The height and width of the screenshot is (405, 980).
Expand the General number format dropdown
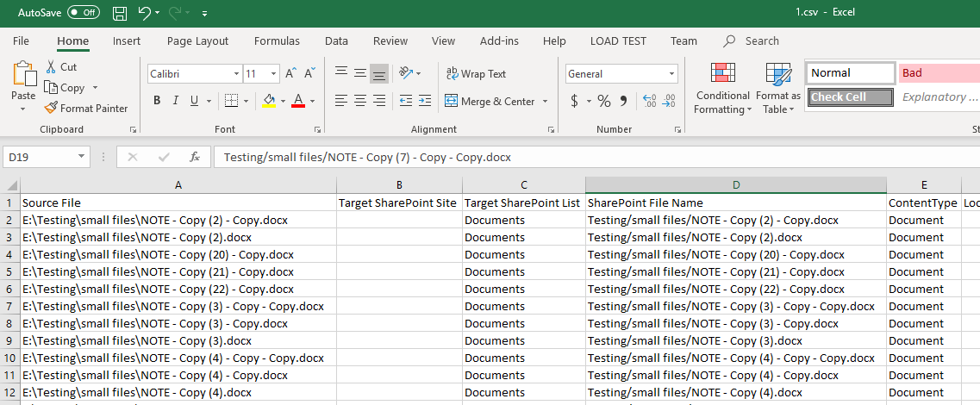point(671,74)
